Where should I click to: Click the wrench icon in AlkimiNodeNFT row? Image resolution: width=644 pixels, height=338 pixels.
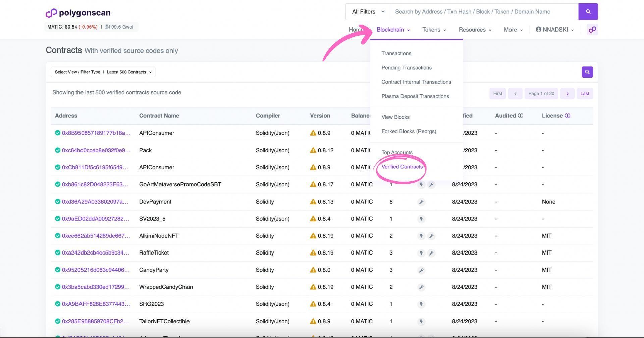point(431,236)
